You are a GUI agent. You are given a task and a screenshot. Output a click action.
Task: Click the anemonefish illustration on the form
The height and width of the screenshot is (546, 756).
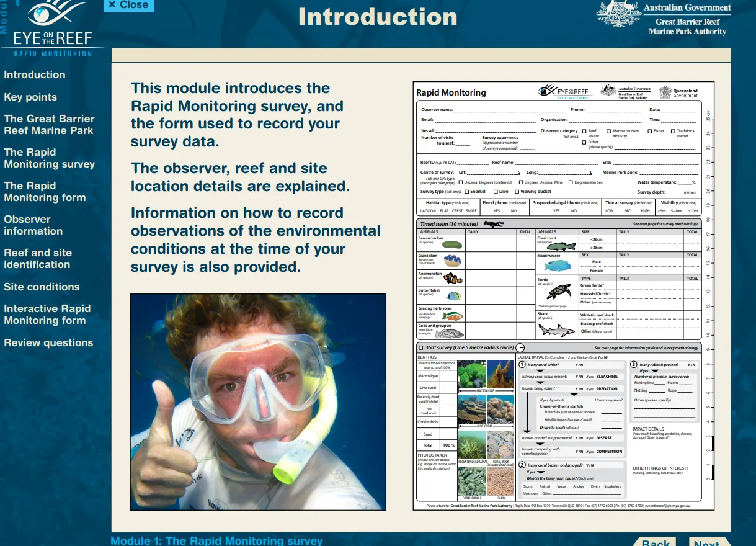[452, 279]
